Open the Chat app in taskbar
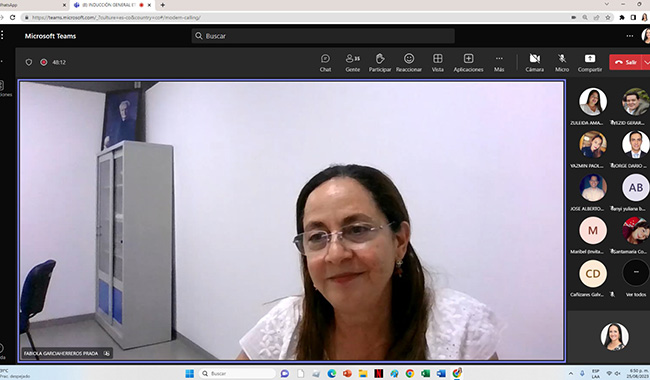This screenshot has width=650, height=380. point(285,373)
